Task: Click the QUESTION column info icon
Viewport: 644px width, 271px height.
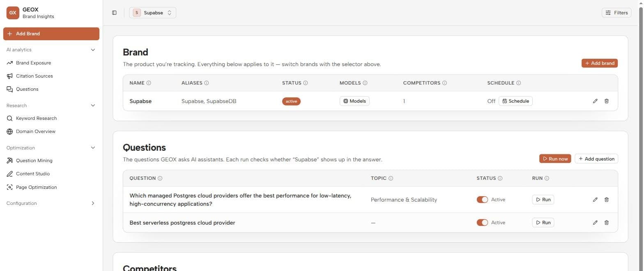Action: click(160, 178)
